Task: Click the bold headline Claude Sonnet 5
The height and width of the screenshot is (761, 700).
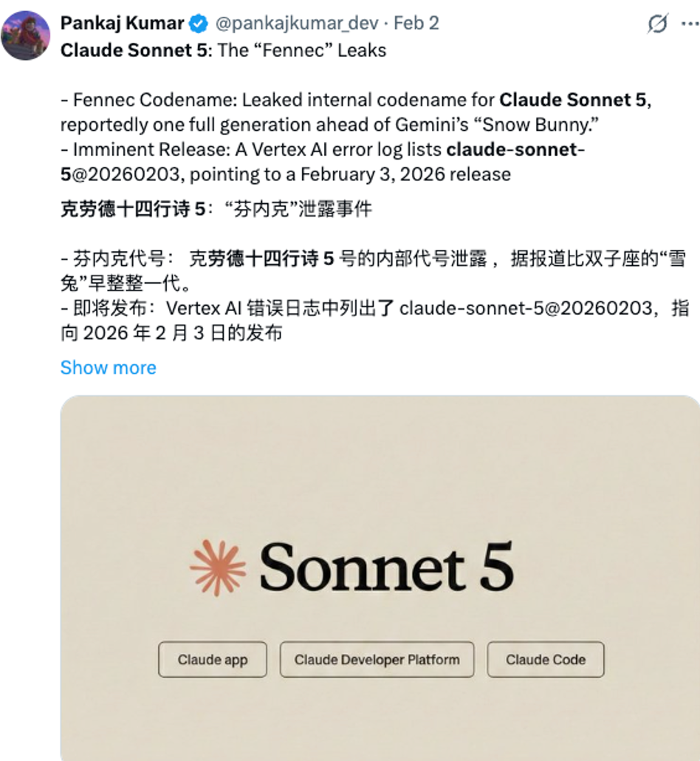Action: [134, 50]
